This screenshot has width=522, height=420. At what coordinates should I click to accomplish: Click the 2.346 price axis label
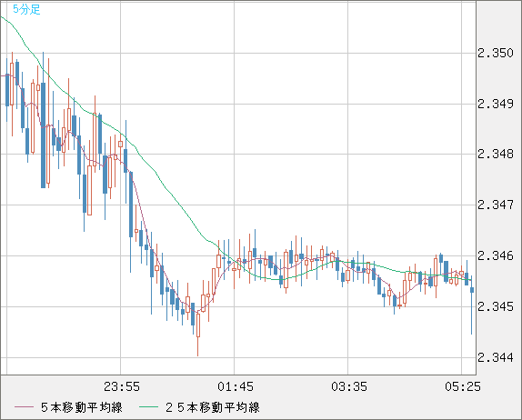pos(496,256)
